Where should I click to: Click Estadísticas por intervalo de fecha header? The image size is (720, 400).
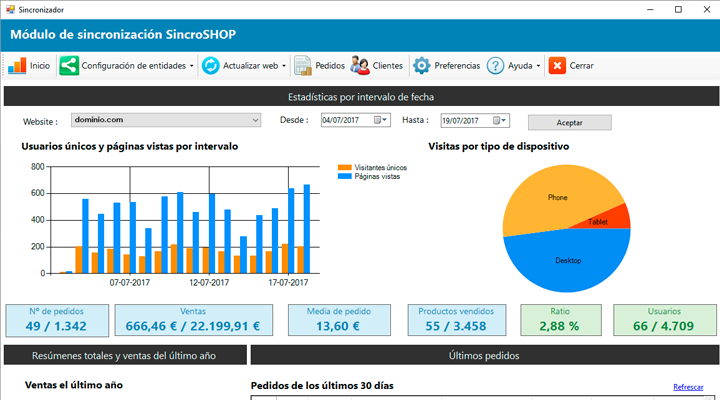coord(361,97)
